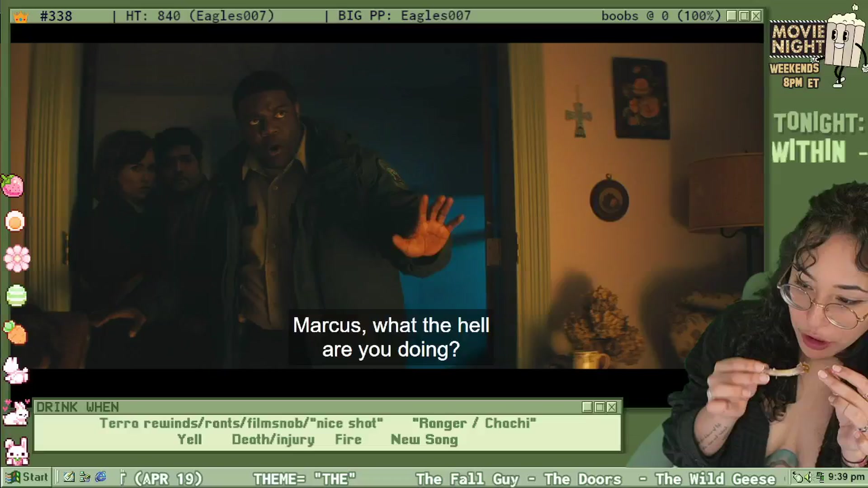Click the hopping white bunny icon
The image size is (868, 488).
tap(16, 371)
